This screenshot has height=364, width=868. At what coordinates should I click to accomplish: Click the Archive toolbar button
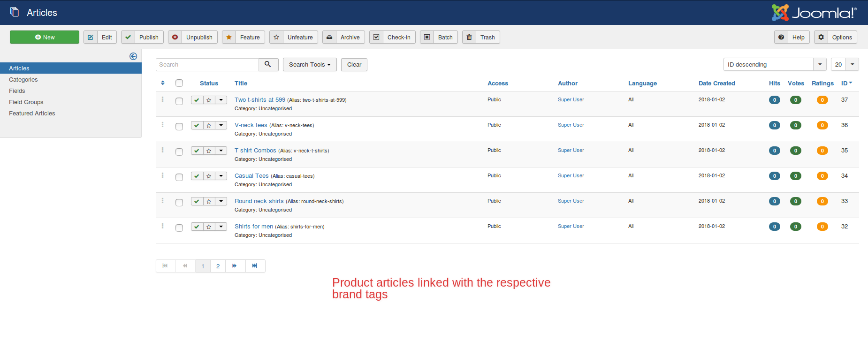(x=343, y=38)
